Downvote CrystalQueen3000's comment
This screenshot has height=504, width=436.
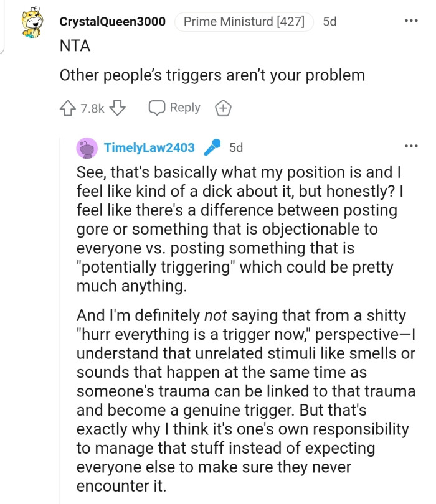(x=118, y=108)
